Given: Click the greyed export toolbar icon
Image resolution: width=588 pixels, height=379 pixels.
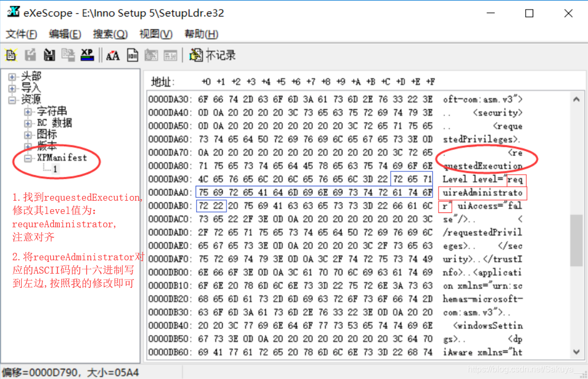Looking at the screenshot, I should 30,55.
